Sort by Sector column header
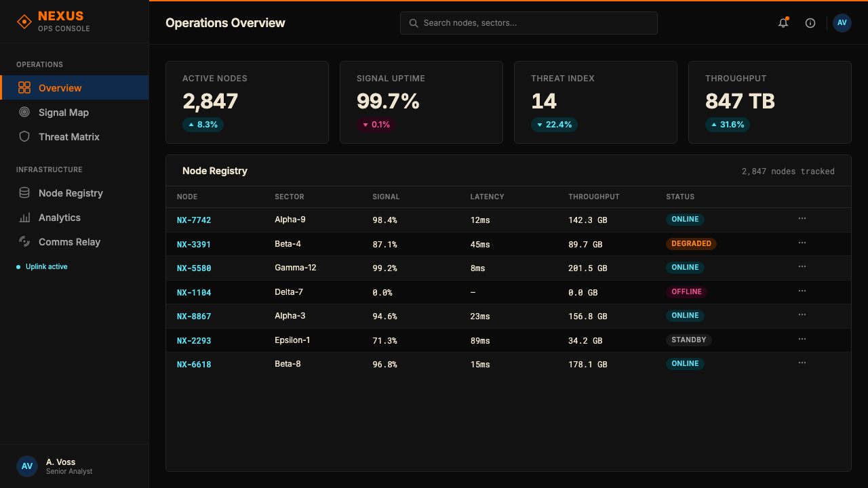868x488 pixels. click(x=290, y=197)
